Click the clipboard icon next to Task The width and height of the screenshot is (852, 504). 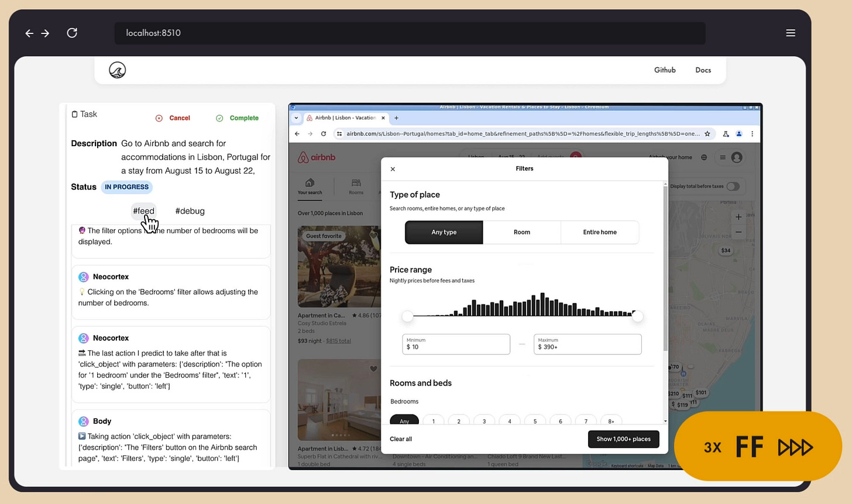(74, 114)
